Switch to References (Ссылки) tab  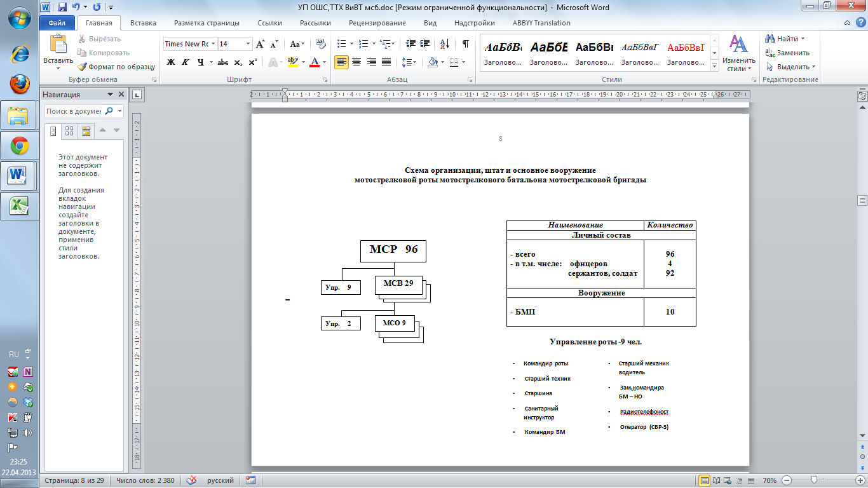[x=269, y=23]
